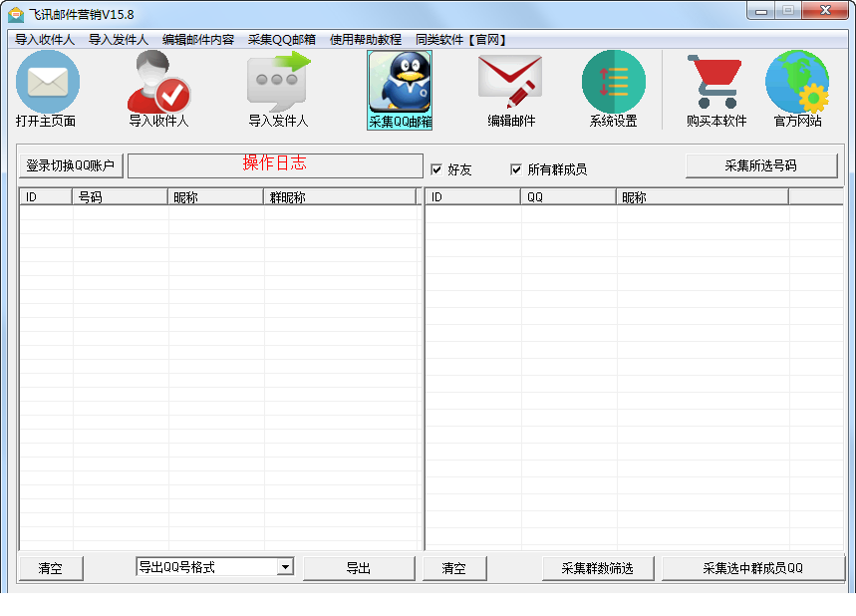Click 号码 column header in left table

pos(120,197)
